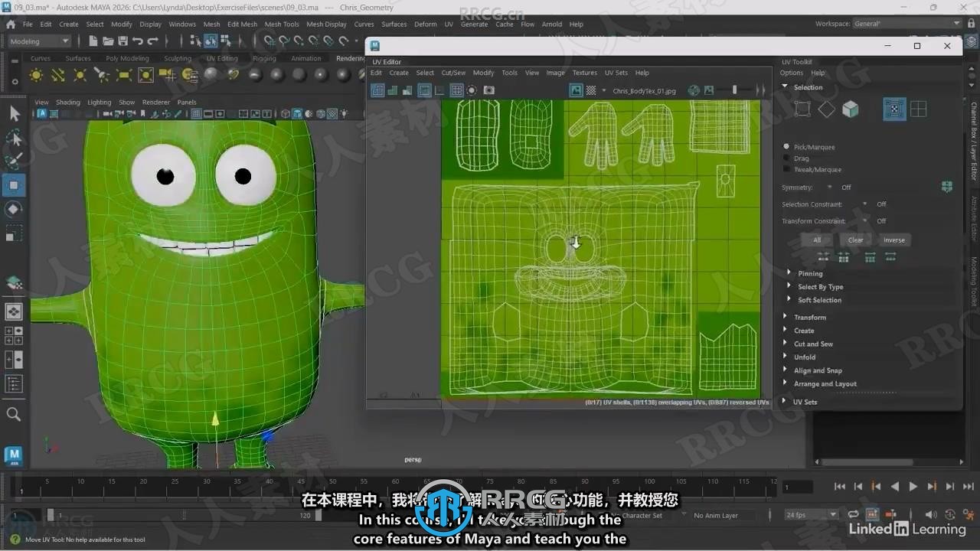Click the play forward button

click(913, 487)
